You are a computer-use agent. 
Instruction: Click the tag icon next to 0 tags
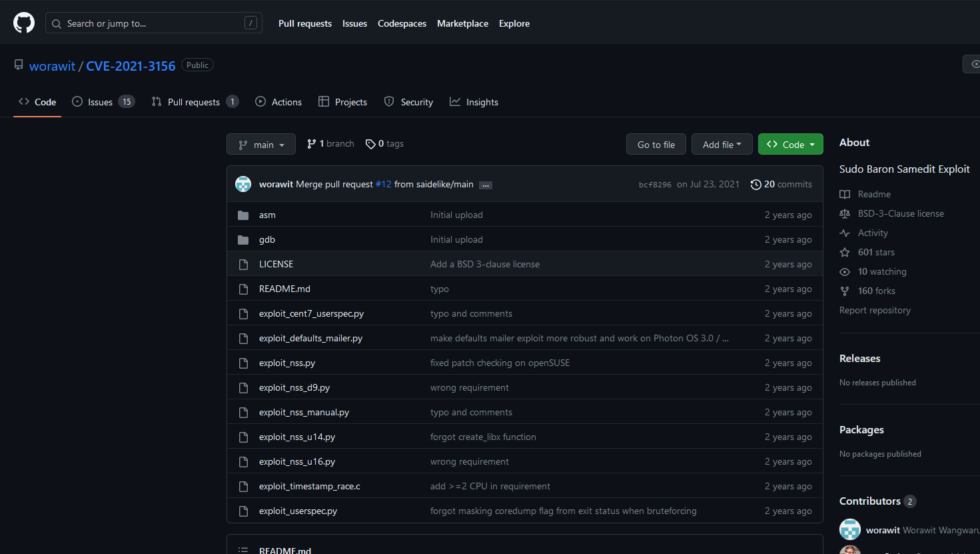tap(370, 144)
